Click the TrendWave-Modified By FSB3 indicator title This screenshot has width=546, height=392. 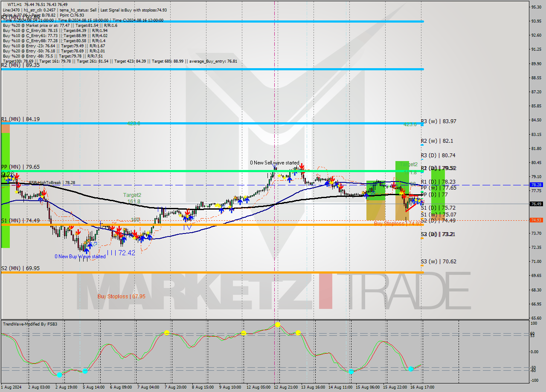click(x=30, y=324)
